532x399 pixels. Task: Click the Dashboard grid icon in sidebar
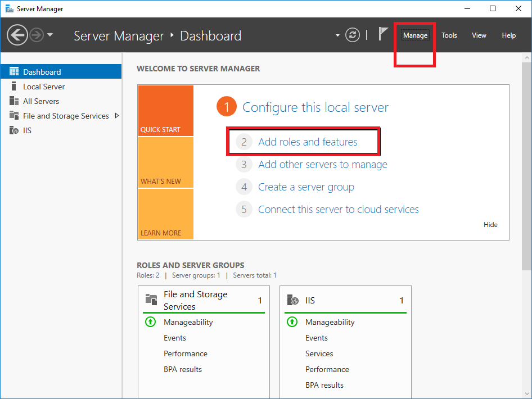14,71
